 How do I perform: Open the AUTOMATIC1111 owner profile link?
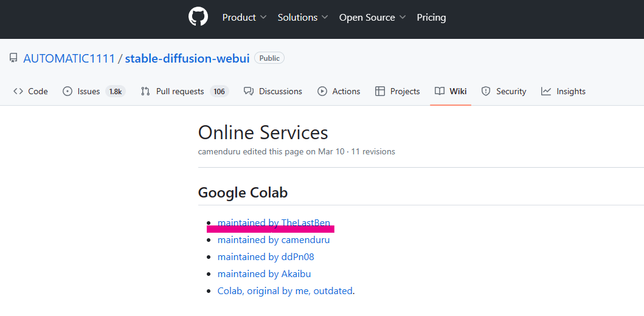pos(69,58)
